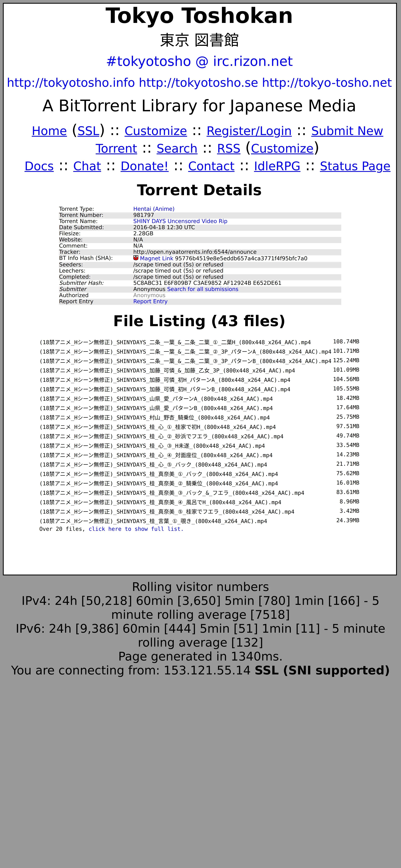This screenshot has height=868, width=401.
Task: Click Search for all submissions link
Action: tap(203, 289)
